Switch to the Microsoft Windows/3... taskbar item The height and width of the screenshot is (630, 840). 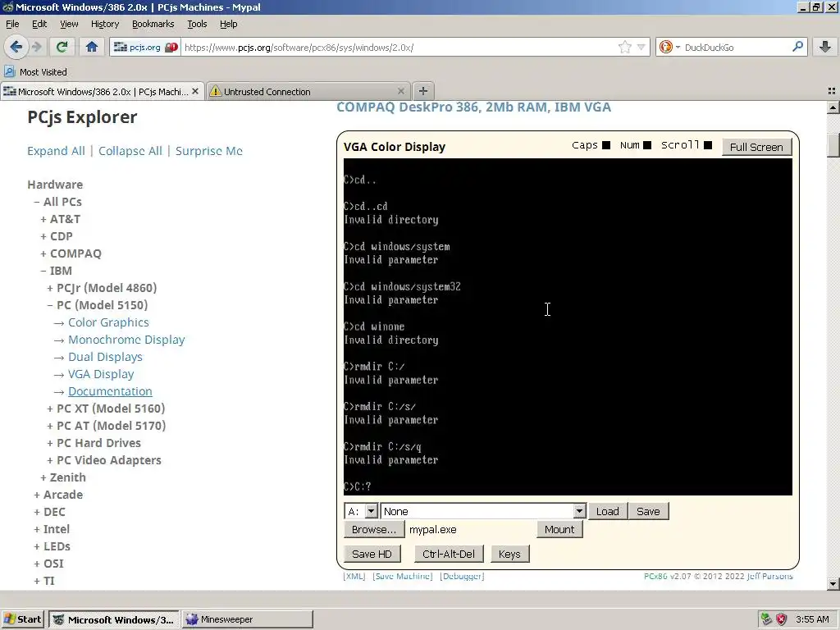pyautogui.click(x=113, y=619)
